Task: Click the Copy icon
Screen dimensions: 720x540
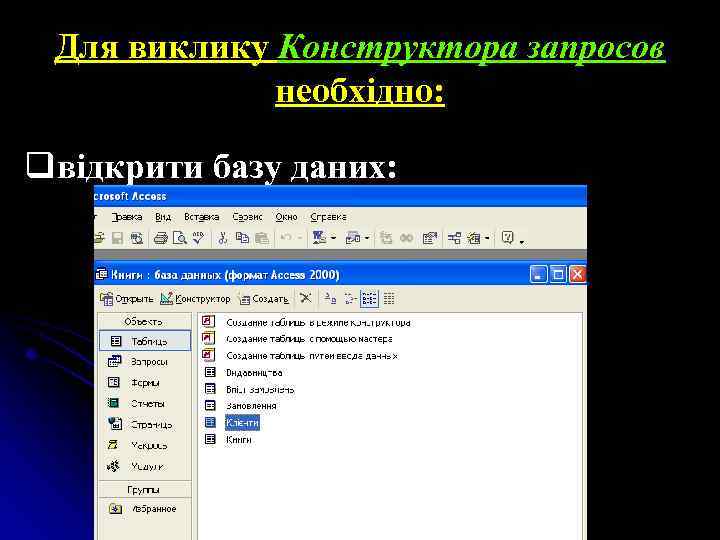Action: tap(242, 238)
